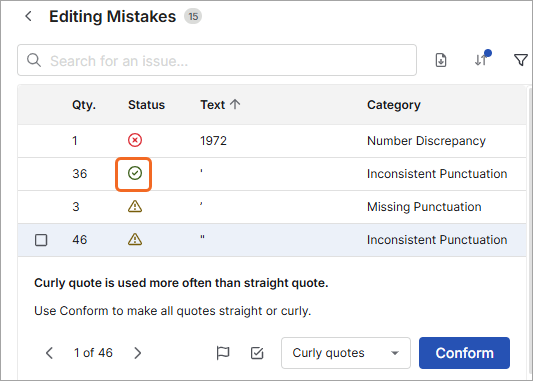Screen dimensions: 533x381
Task: Open the filter funnel icon
Action: [520, 60]
